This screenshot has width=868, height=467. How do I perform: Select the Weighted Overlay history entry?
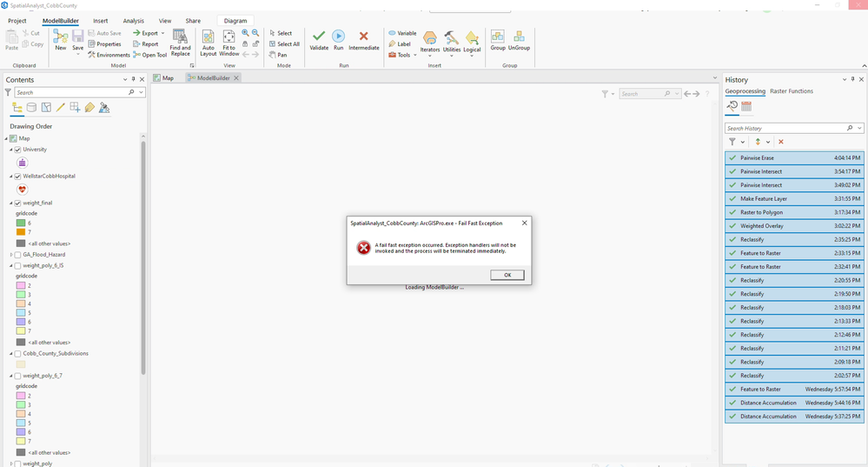tap(794, 226)
